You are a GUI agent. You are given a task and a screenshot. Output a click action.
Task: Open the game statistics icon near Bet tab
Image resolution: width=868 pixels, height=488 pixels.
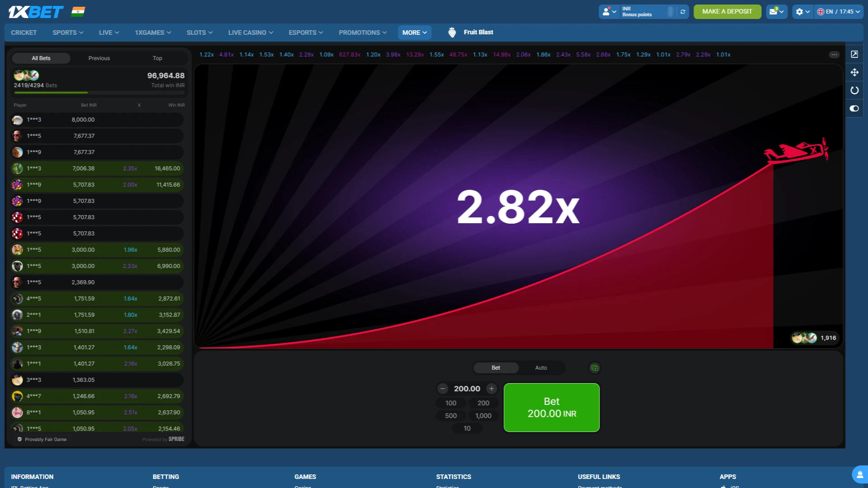point(594,368)
